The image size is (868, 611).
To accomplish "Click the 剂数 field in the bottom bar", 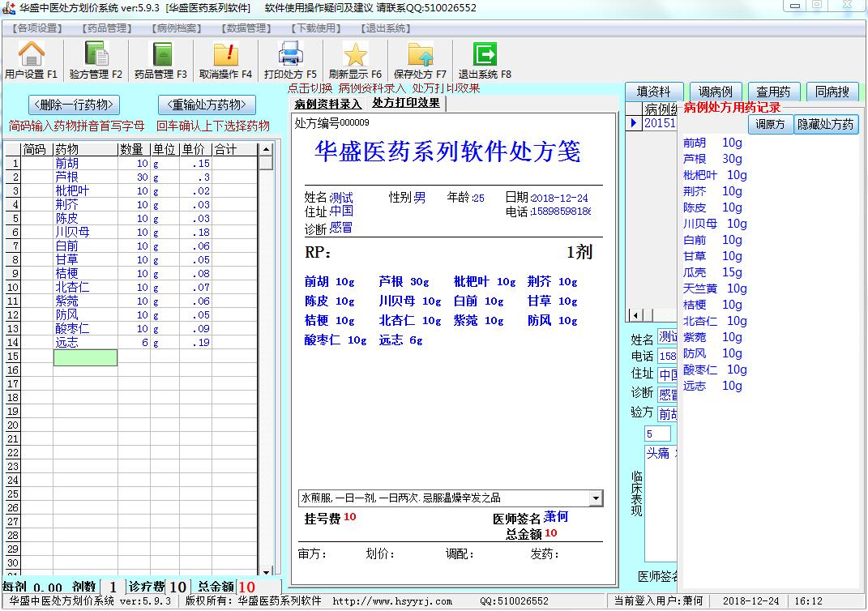I will pyautogui.click(x=113, y=587).
